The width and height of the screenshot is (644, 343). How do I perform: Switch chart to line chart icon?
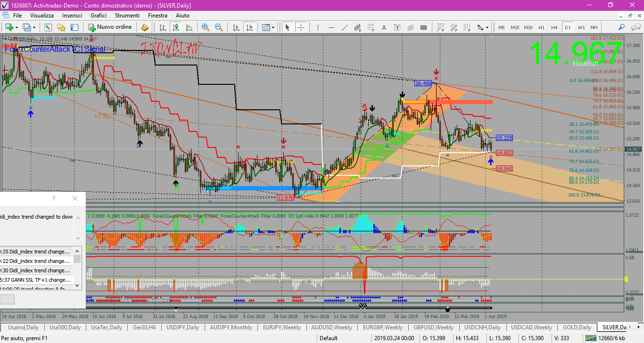click(188, 27)
